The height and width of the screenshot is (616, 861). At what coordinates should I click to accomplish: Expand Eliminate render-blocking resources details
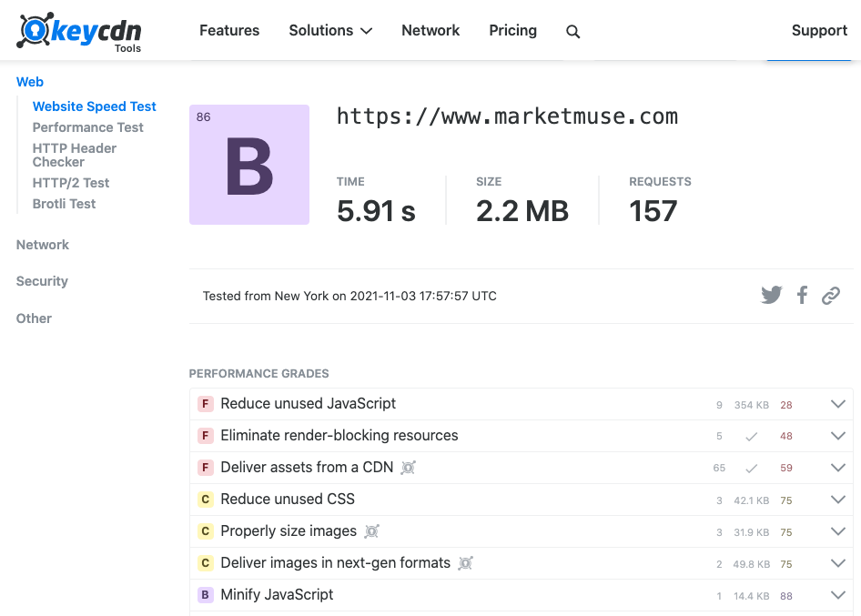click(837, 436)
